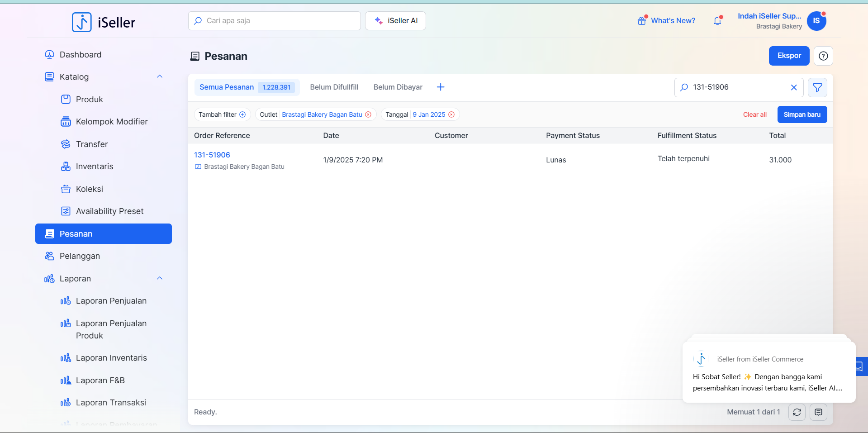
Task: Click the refresh icon in footer
Action: 797,412
